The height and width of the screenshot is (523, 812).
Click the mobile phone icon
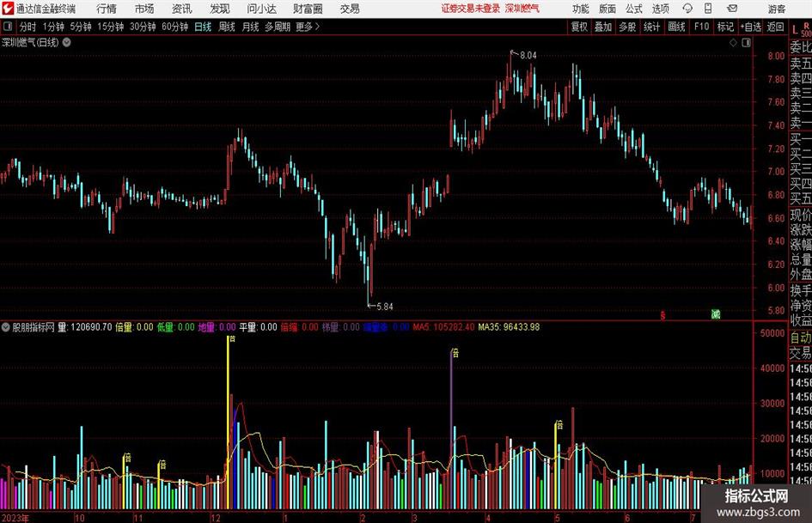(x=708, y=9)
